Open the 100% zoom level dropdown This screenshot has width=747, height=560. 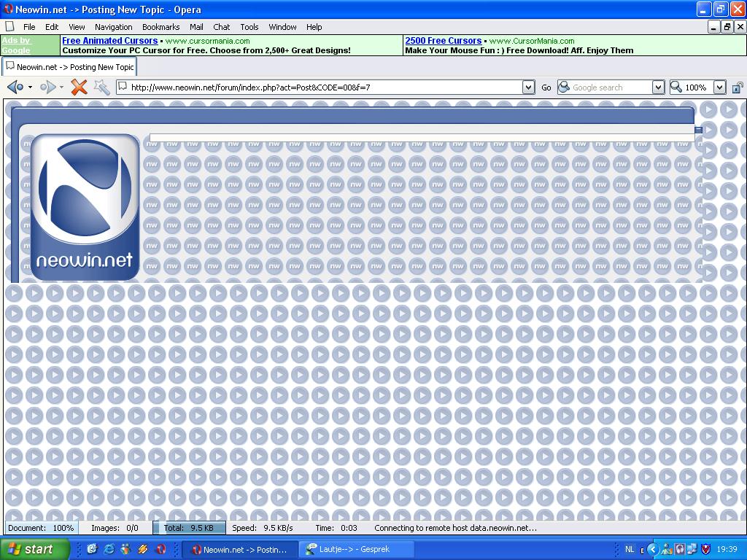coord(719,87)
